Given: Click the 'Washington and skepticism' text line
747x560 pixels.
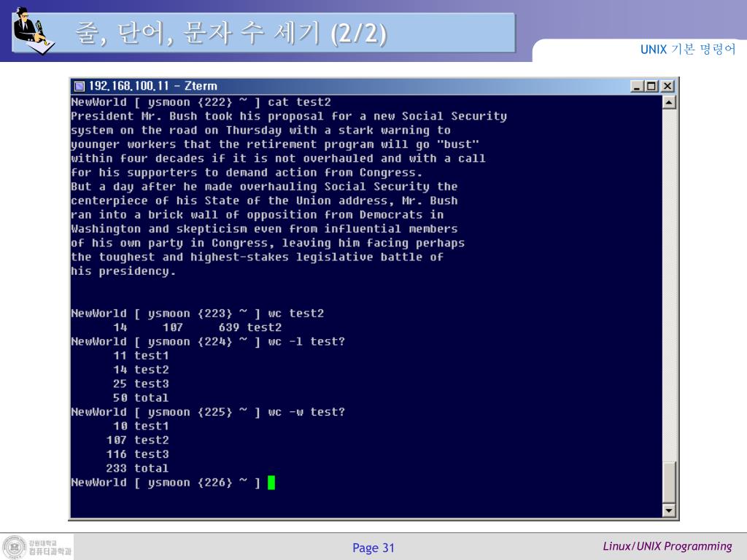Looking at the screenshot, I should click(x=264, y=229).
